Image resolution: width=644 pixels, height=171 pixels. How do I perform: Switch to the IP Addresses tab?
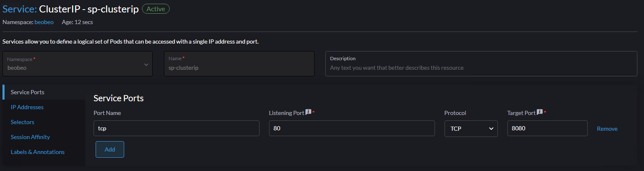[x=27, y=107]
